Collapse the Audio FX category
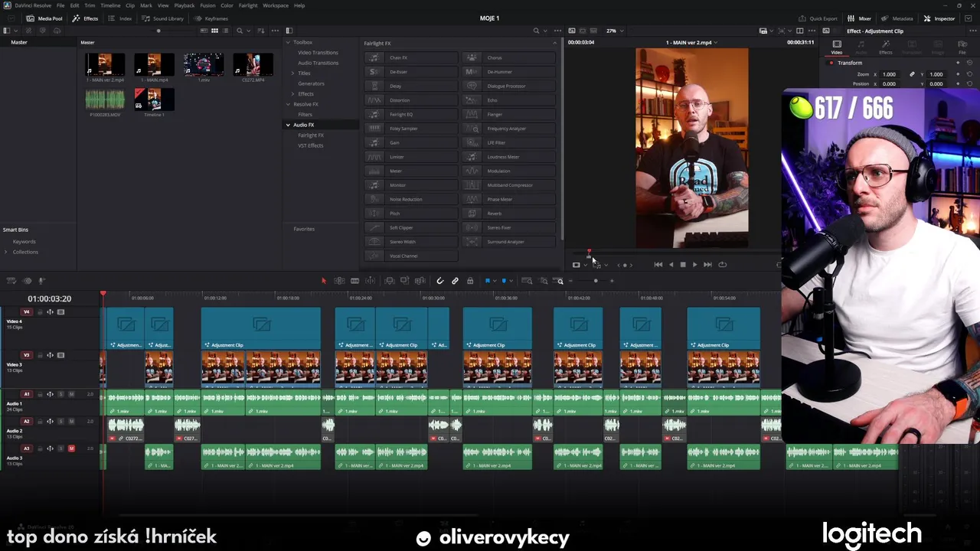980x551 pixels. coord(289,125)
